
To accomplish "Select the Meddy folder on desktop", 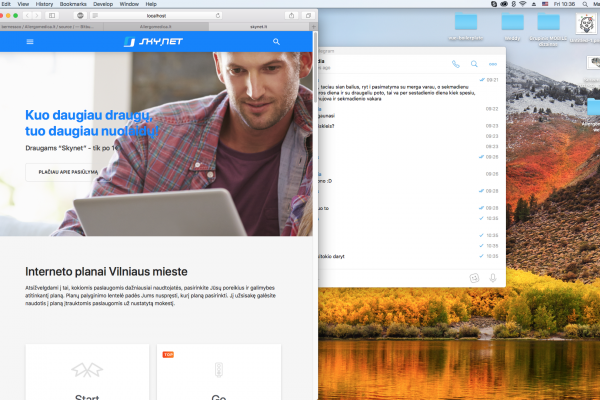I will coord(512,26).
